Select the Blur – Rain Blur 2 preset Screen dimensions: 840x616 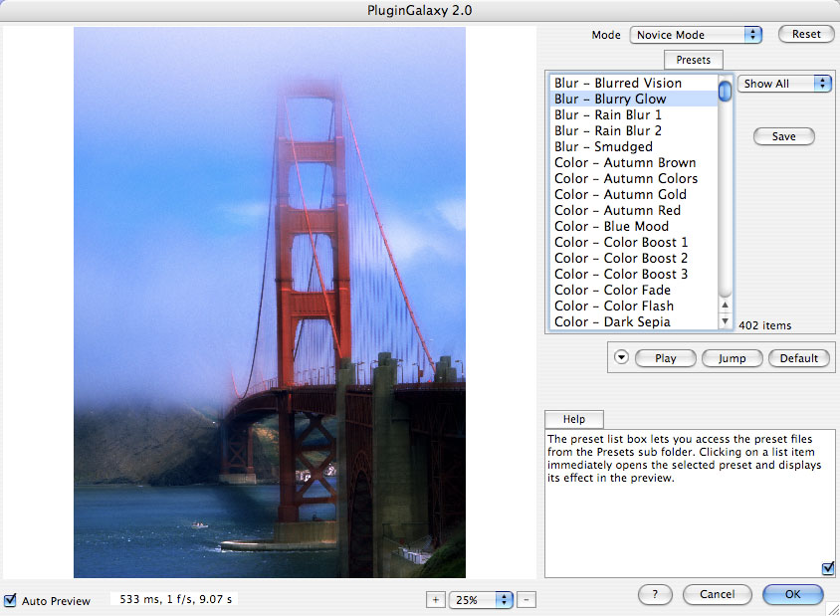click(x=633, y=130)
